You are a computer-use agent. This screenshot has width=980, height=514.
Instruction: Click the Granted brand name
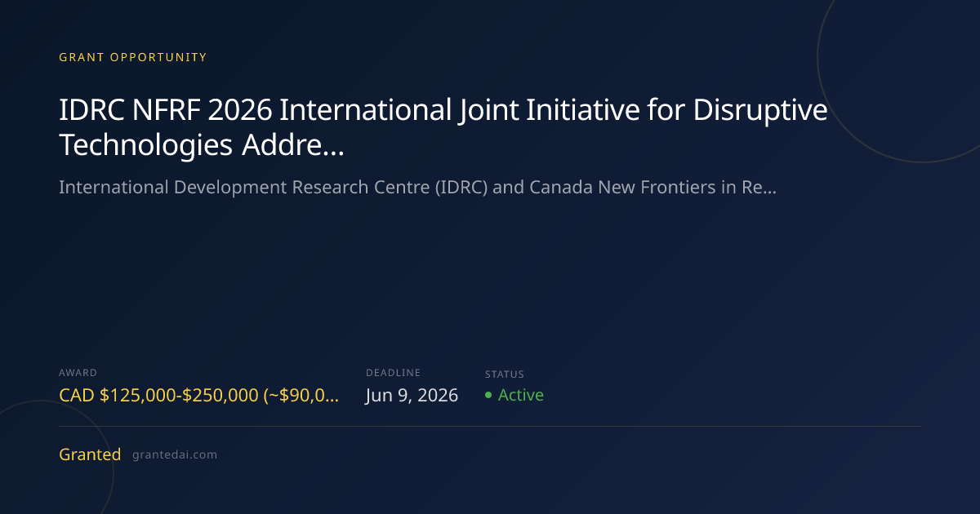click(90, 454)
